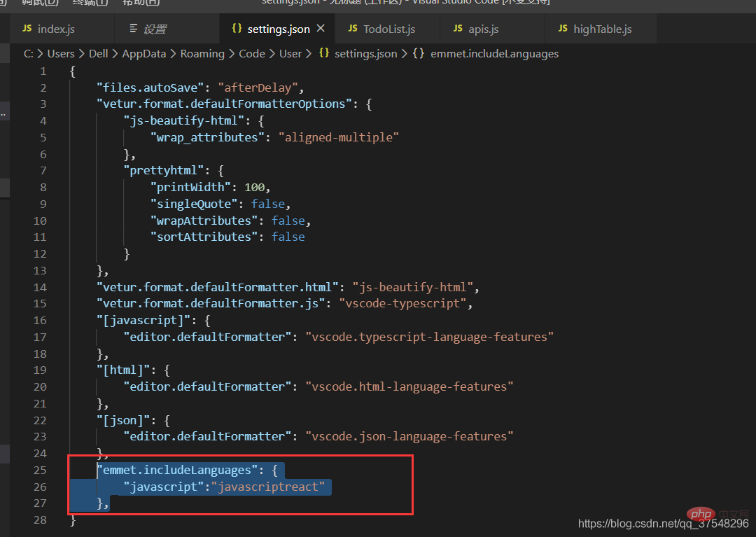Click line number 25 in gutter
The image size is (756, 537).
click(40, 470)
